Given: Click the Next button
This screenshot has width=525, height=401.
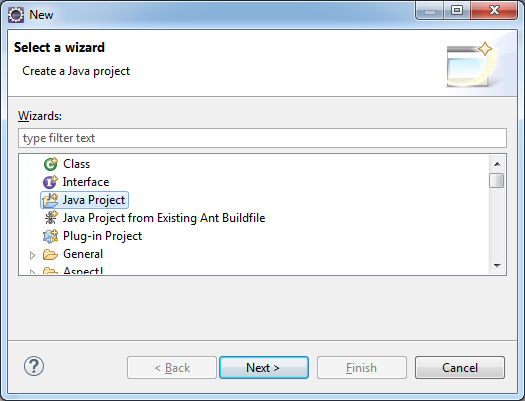Looking at the screenshot, I should pos(264,368).
